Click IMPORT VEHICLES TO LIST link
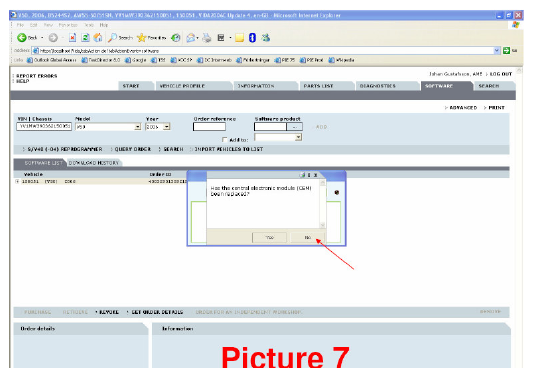Screen dimensions: 533x377 pyautogui.click(x=228, y=149)
